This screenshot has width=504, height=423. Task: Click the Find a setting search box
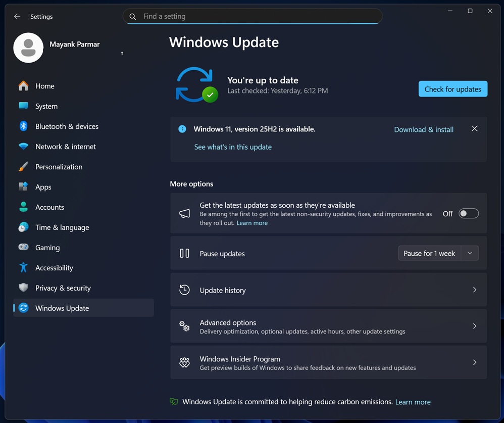(253, 17)
